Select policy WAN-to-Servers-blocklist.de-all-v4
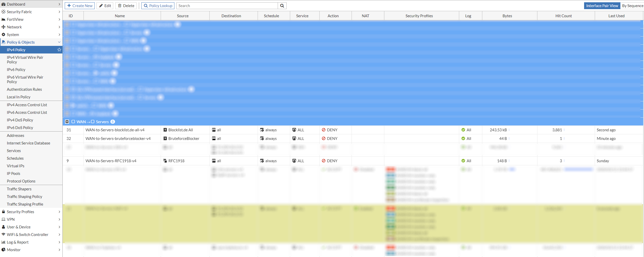 [x=115, y=130]
